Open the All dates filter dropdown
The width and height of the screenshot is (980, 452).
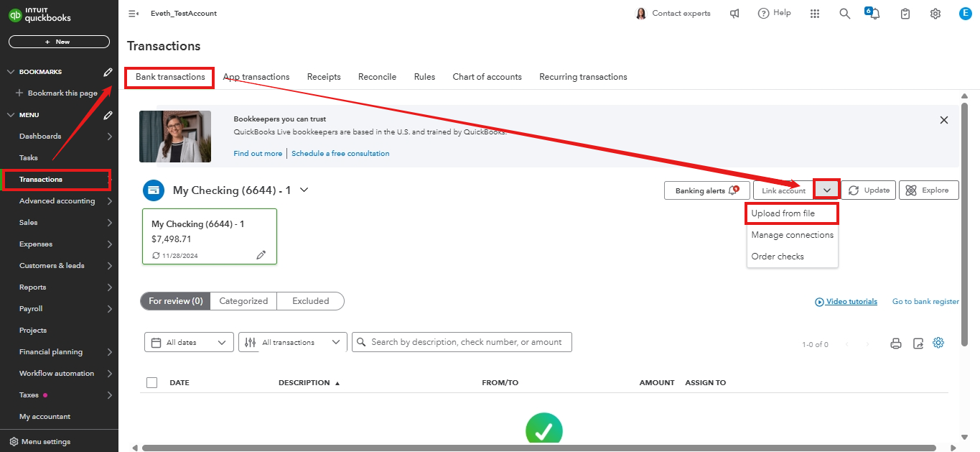[190, 343]
